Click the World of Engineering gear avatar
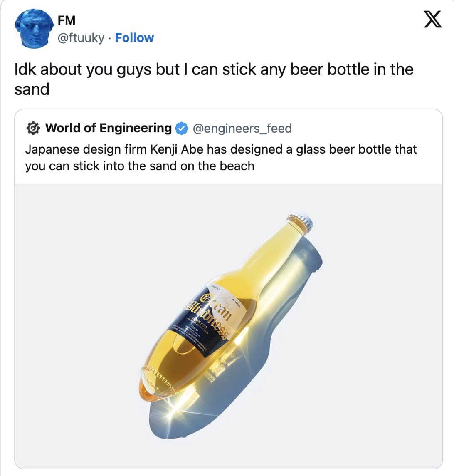The image size is (454, 476). 32,129
